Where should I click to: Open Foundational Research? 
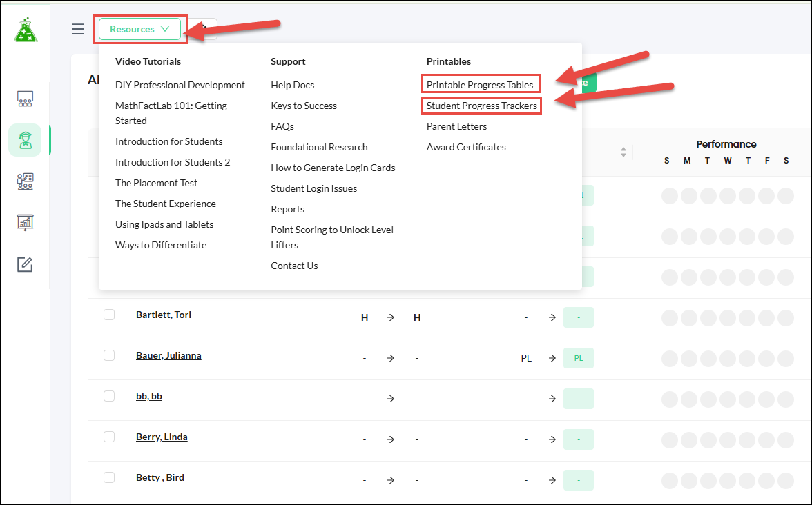click(319, 147)
